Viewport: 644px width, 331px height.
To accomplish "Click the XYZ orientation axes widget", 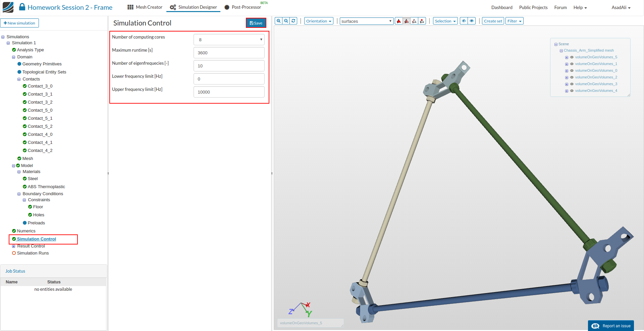I will tap(300, 309).
